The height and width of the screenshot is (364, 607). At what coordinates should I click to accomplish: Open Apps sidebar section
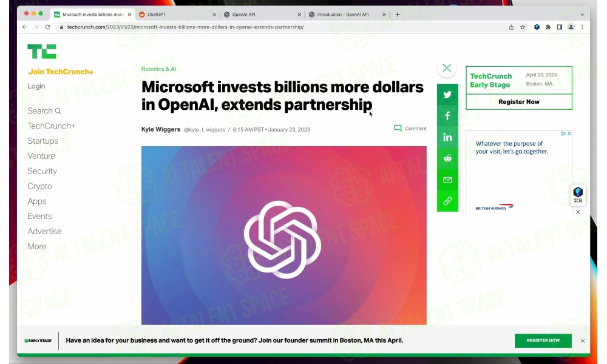37,201
